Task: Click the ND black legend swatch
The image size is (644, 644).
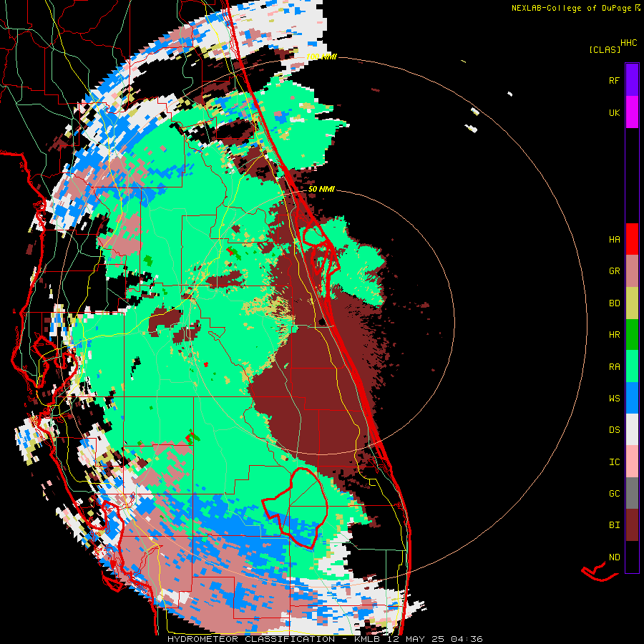Action: tap(632, 557)
